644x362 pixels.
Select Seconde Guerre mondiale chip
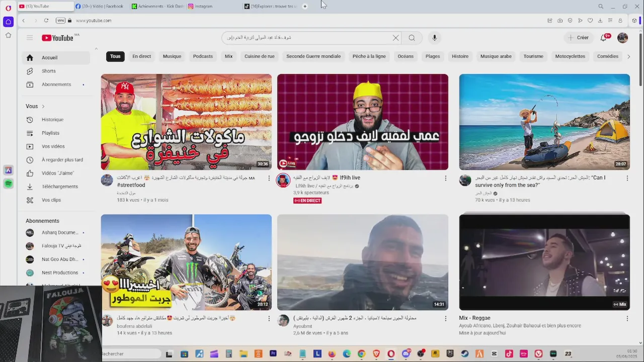(313, 56)
